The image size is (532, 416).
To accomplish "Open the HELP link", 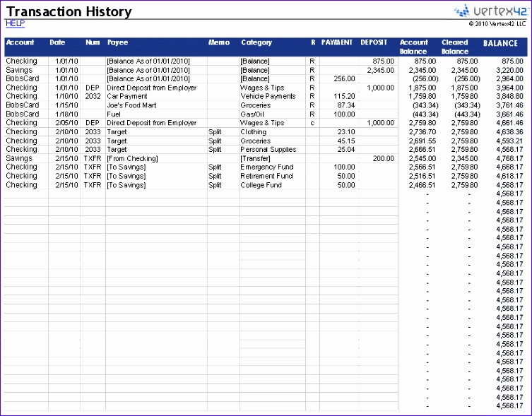I will [14, 23].
